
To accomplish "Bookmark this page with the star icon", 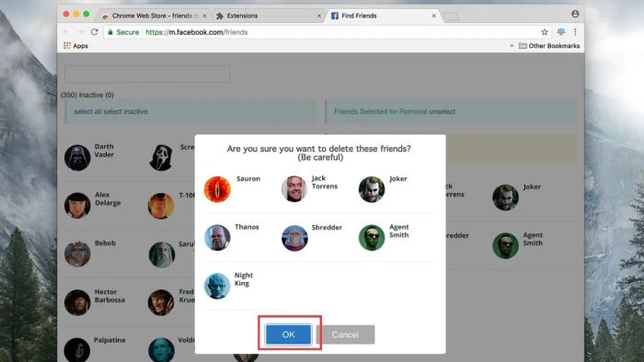I will [545, 32].
